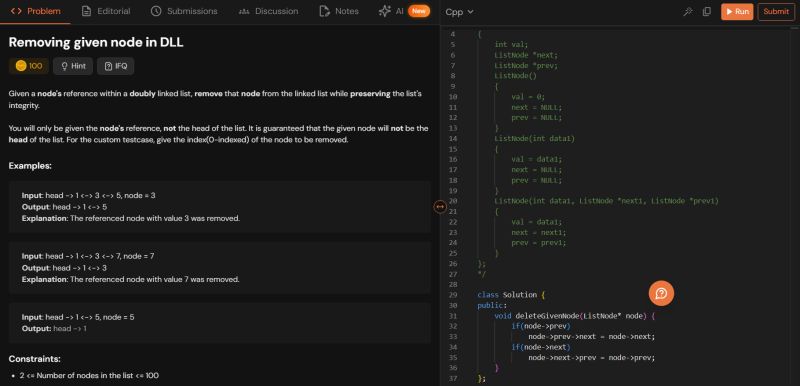Click the Submissions clock icon
The width and height of the screenshot is (800, 386).
click(x=156, y=11)
